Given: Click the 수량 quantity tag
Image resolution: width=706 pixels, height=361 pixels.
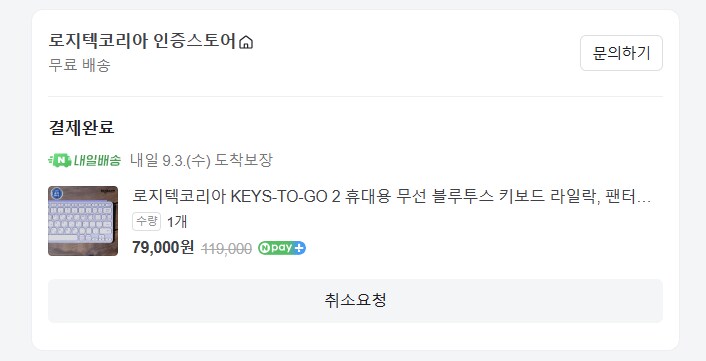Looking at the screenshot, I should [x=146, y=221].
